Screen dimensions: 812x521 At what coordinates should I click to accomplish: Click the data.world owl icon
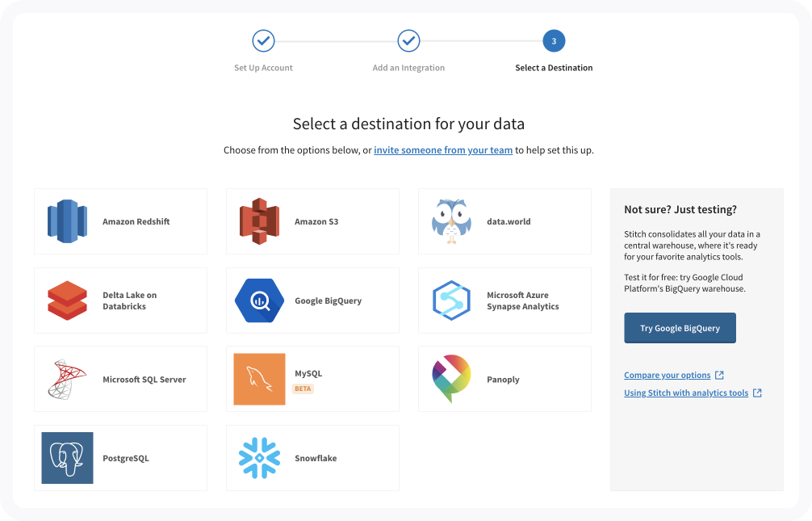pyautogui.click(x=451, y=221)
